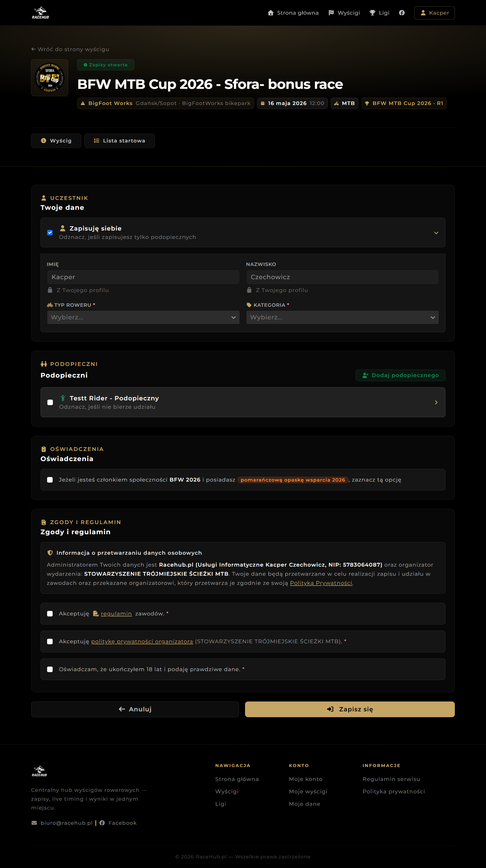Click the calendar icon by 16 maja 2026
The height and width of the screenshot is (868, 486).
point(262,104)
